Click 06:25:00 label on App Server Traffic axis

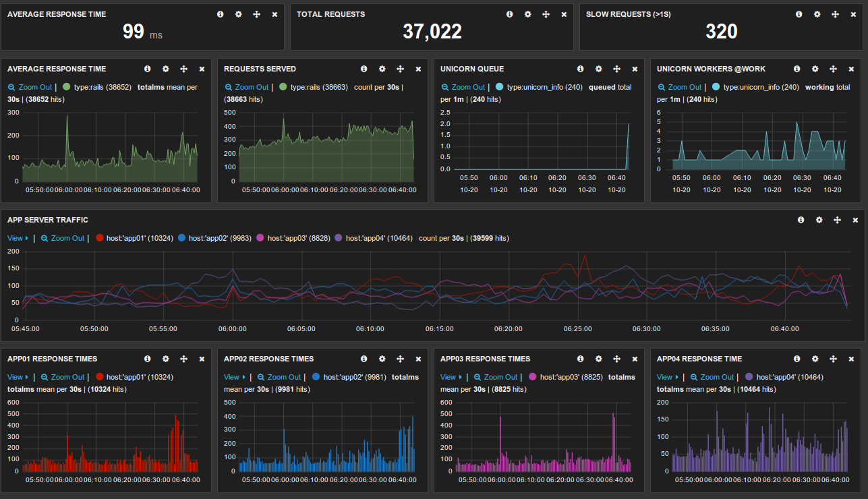pos(578,329)
